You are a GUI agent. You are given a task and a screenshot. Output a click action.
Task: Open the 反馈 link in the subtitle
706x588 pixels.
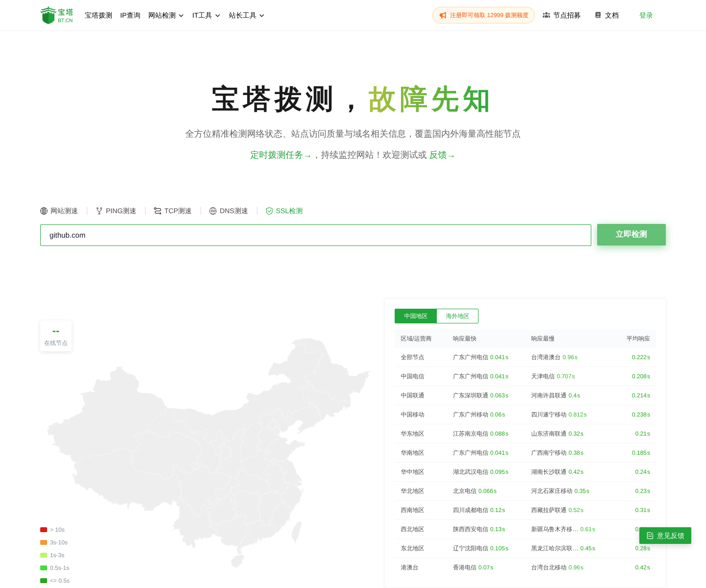[x=442, y=155]
